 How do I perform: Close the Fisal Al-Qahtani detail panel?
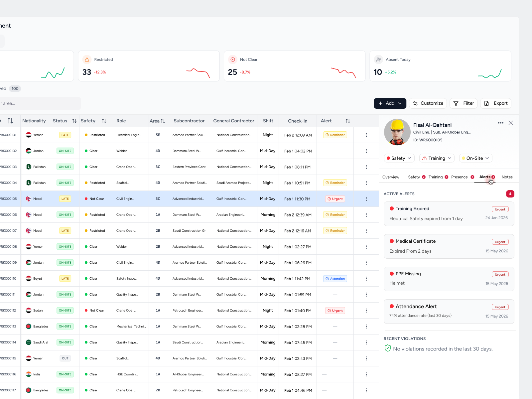[x=511, y=123]
